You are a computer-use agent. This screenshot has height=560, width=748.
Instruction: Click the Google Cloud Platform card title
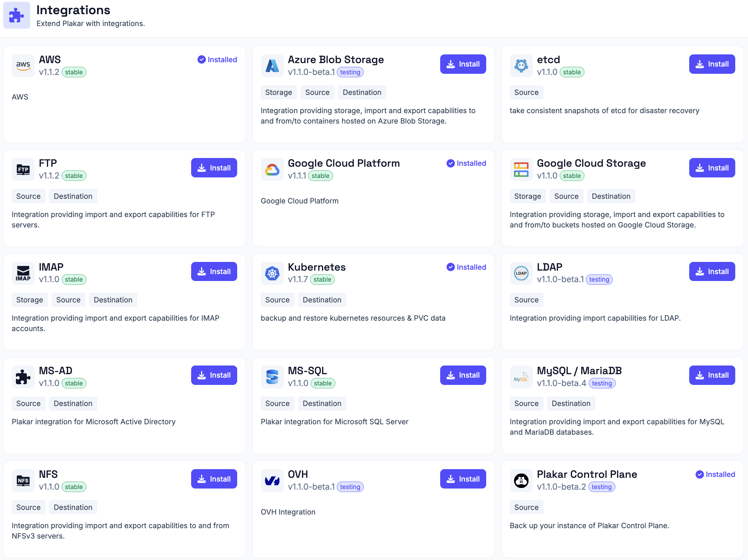point(343,163)
